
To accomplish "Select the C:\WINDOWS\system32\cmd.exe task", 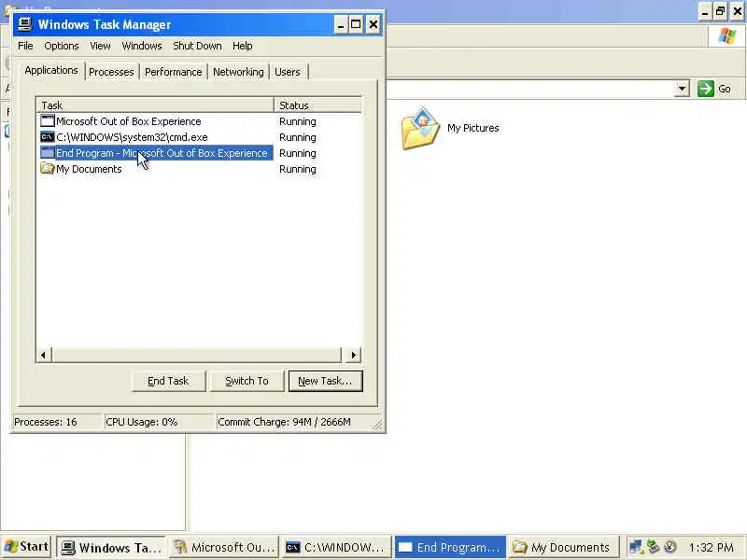I will tap(132, 137).
